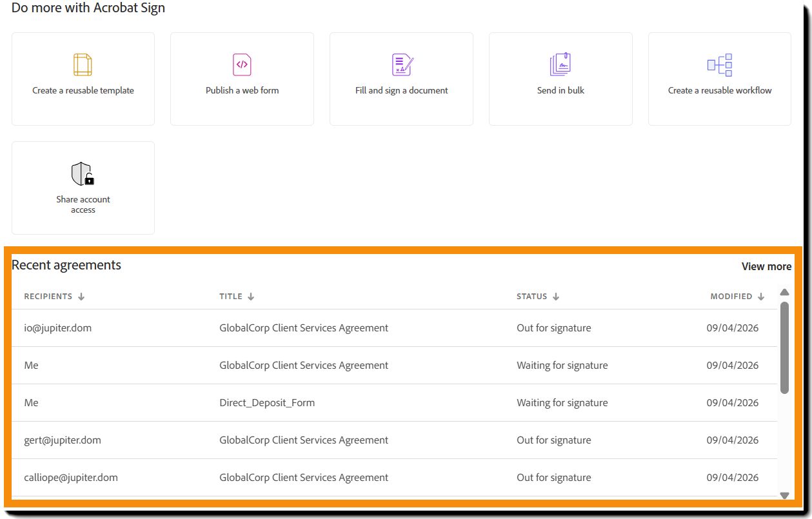Open the reusable workflow icon
Screen dimensions: 812x519
click(x=720, y=65)
